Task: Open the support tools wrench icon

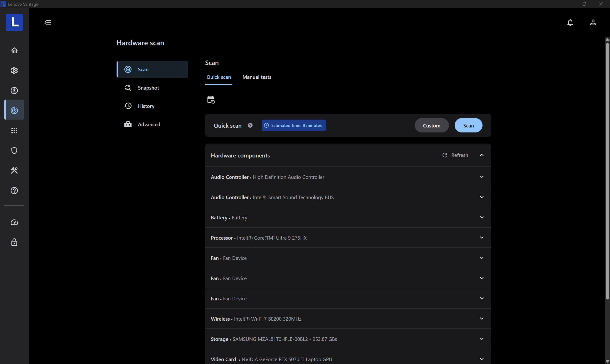Action: [x=14, y=171]
